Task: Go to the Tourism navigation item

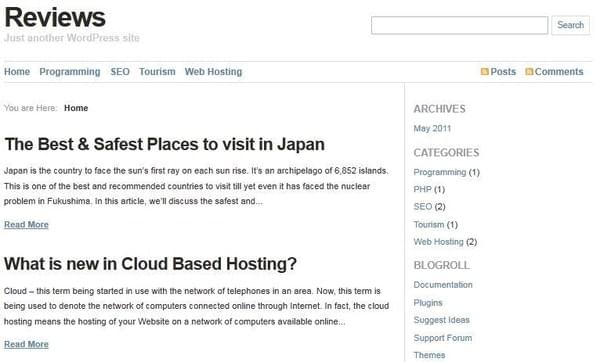Action: tap(157, 72)
